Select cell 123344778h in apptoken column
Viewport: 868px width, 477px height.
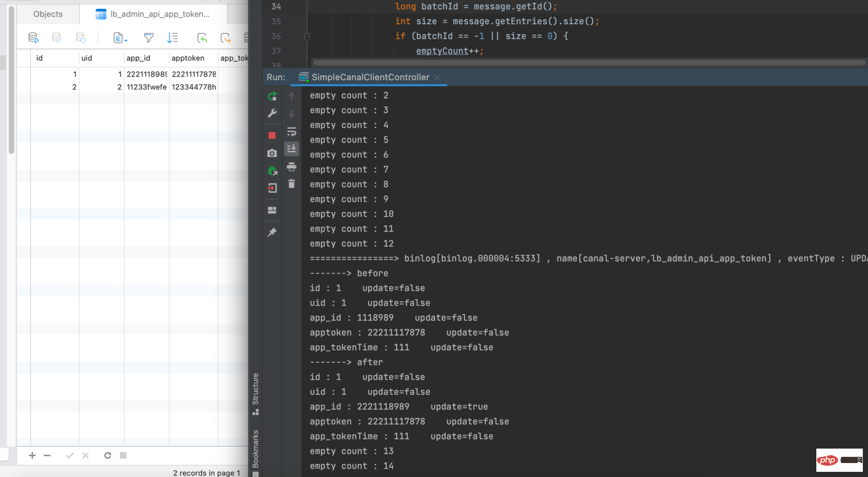click(194, 87)
